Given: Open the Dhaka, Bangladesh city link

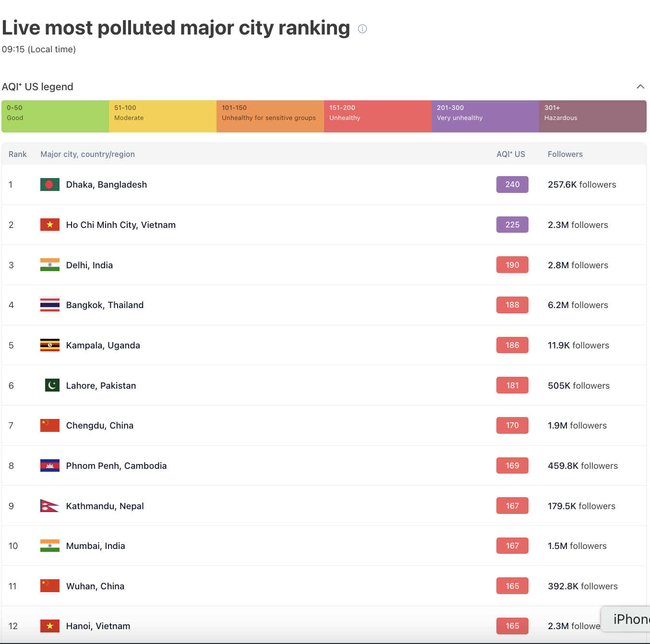Looking at the screenshot, I should click(x=106, y=185).
